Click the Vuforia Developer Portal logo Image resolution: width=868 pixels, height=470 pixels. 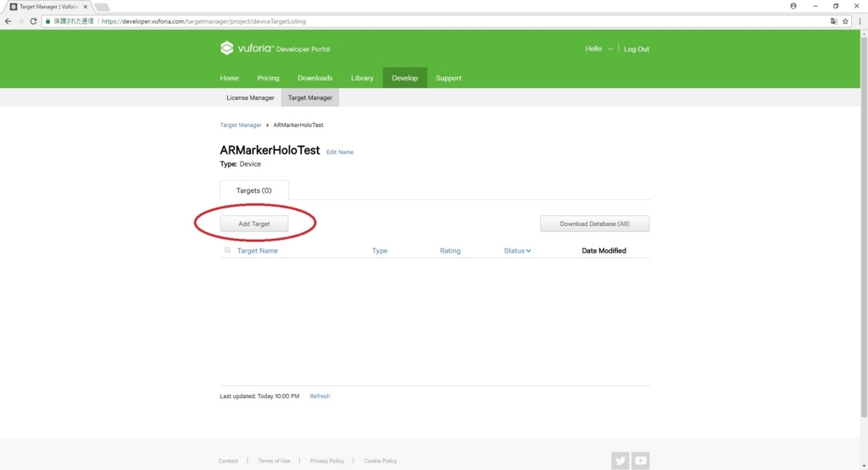click(x=275, y=48)
